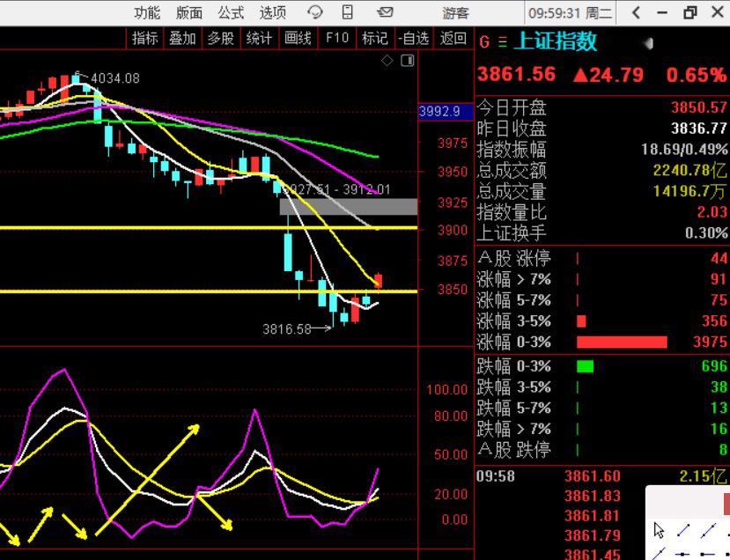Click the tick volume 2.15亿
The height and width of the screenshot is (560, 730).
703,475
